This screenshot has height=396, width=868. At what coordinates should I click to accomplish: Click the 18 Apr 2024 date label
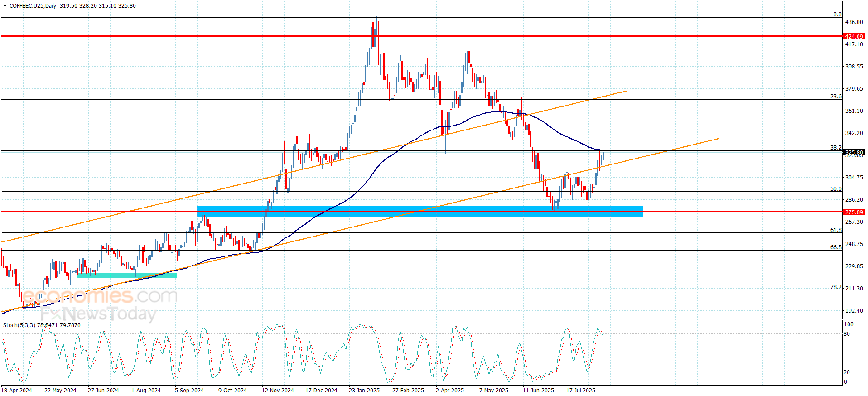[17, 391]
